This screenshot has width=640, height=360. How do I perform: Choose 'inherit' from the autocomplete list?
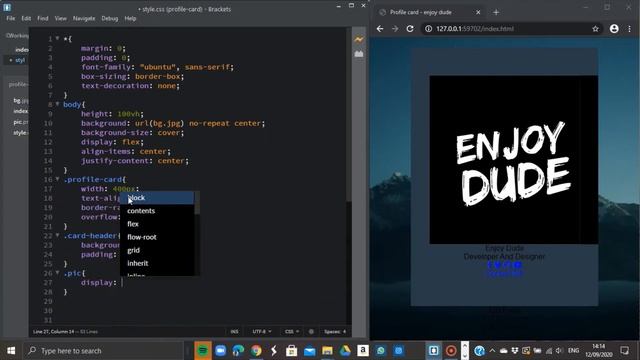pos(157,263)
